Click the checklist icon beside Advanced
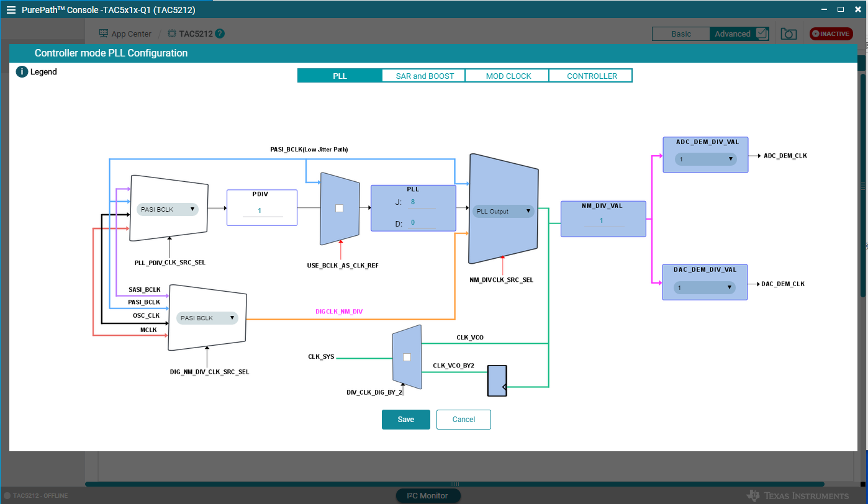The image size is (868, 504). coord(762,34)
